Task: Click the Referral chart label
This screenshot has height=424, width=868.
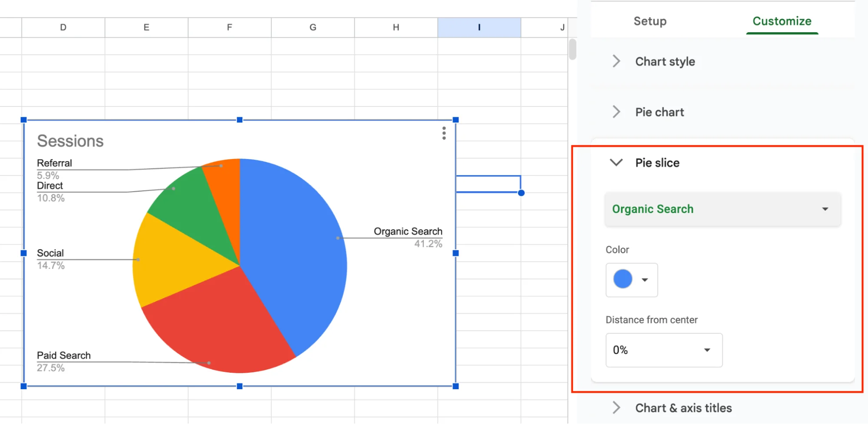Action: (54, 163)
